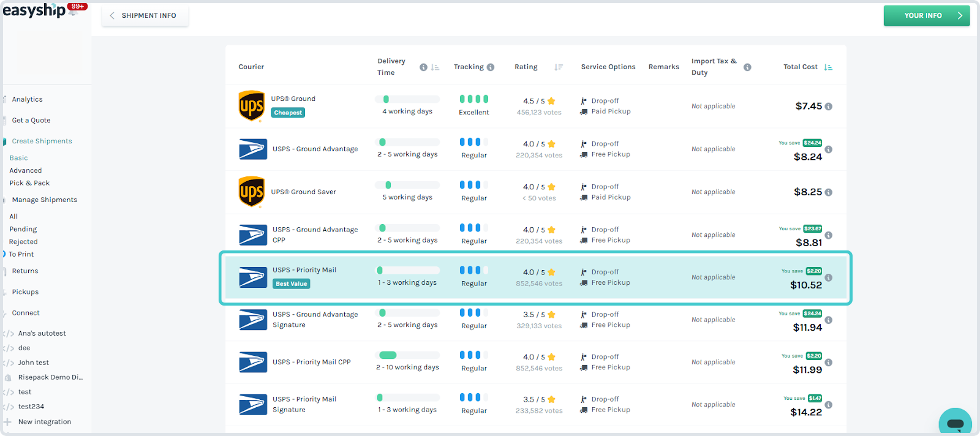The image size is (980, 436).
Task: Select USPS - Priority Mail CPP row
Action: 536,363
